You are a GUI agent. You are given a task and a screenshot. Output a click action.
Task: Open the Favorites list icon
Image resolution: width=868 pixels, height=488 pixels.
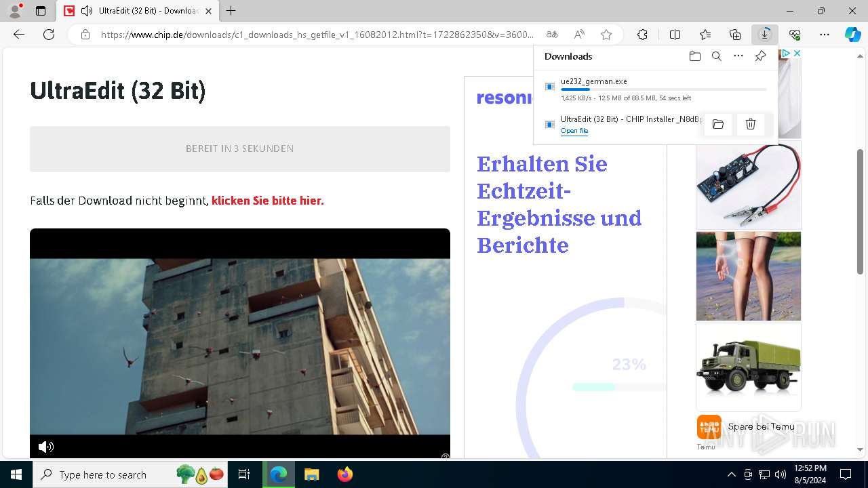point(705,35)
